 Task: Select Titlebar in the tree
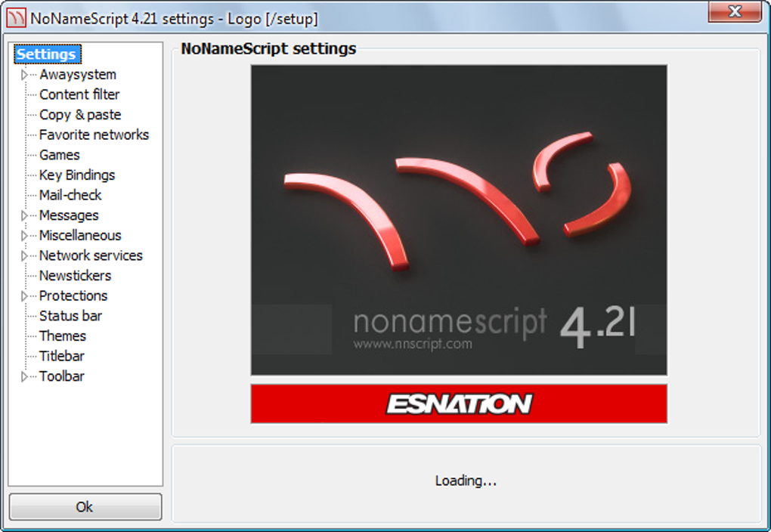click(x=61, y=357)
